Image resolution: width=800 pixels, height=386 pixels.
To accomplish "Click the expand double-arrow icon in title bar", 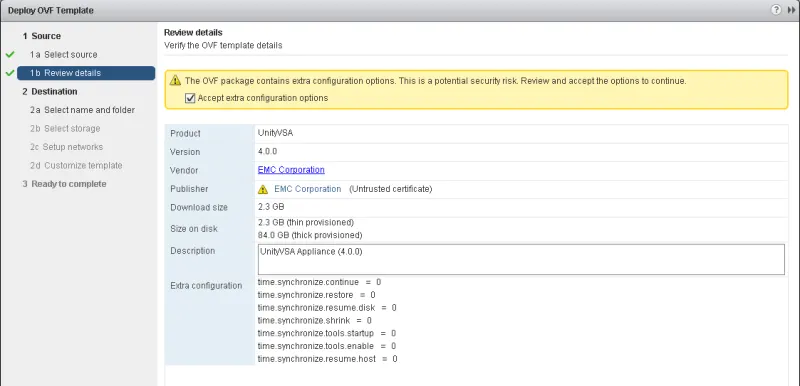I will [791, 10].
